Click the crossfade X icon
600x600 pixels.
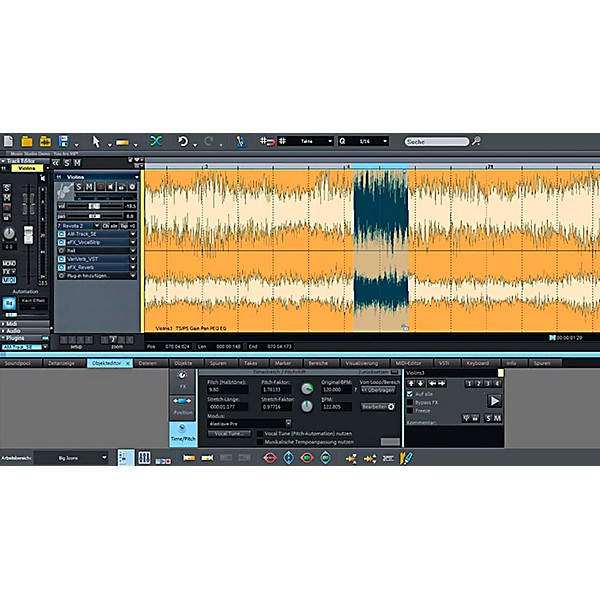[156, 141]
